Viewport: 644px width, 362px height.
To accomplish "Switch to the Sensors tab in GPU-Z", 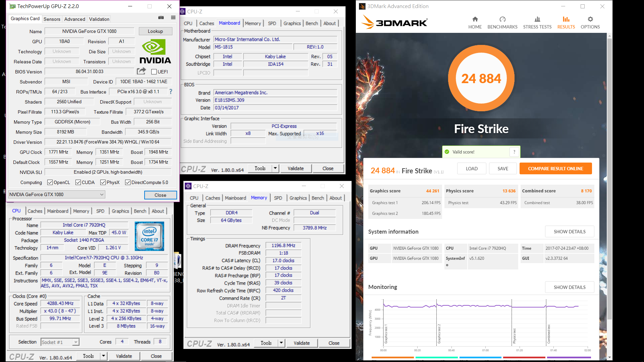I will pos(52,19).
